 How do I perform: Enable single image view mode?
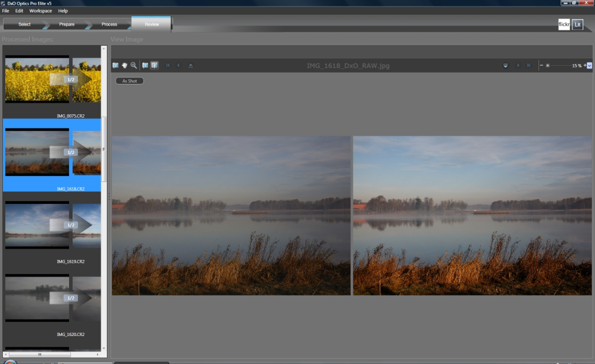pos(145,65)
